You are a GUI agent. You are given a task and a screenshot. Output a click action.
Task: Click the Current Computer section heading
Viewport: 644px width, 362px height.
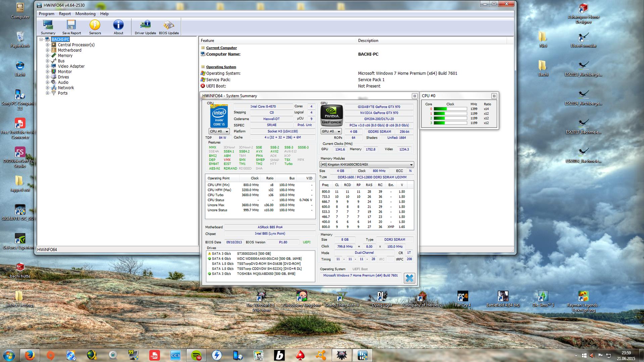[x=221, y=48]
